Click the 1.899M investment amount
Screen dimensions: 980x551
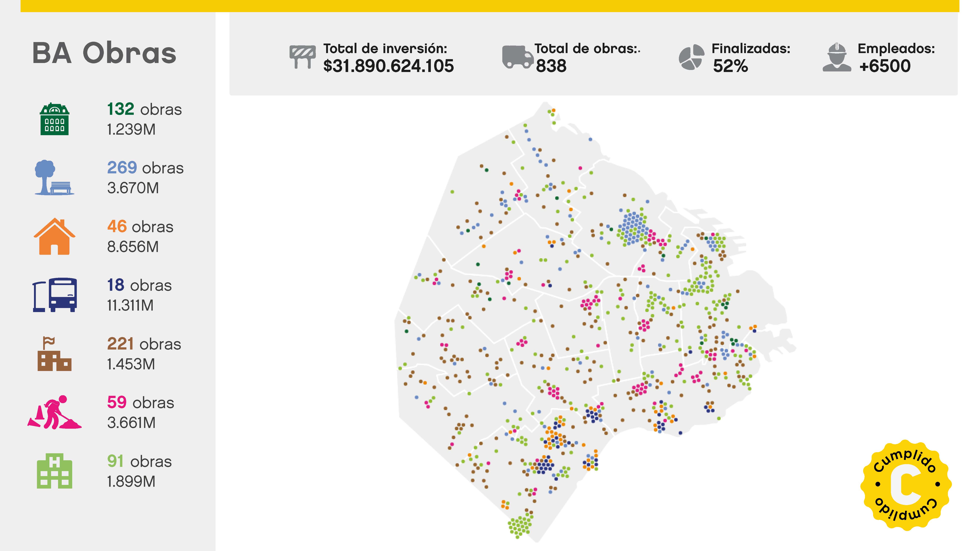click(131, 482)
